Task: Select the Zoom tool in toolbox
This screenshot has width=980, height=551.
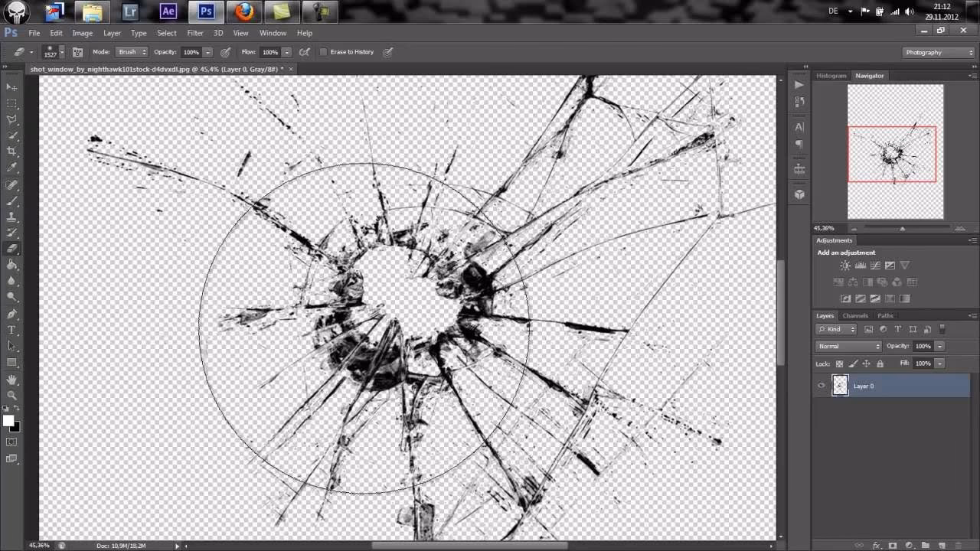Action: (11, 396)
